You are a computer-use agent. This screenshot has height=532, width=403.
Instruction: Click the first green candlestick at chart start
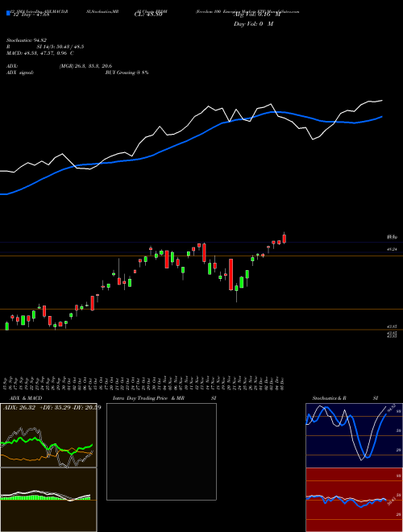(x=7, y=326)
